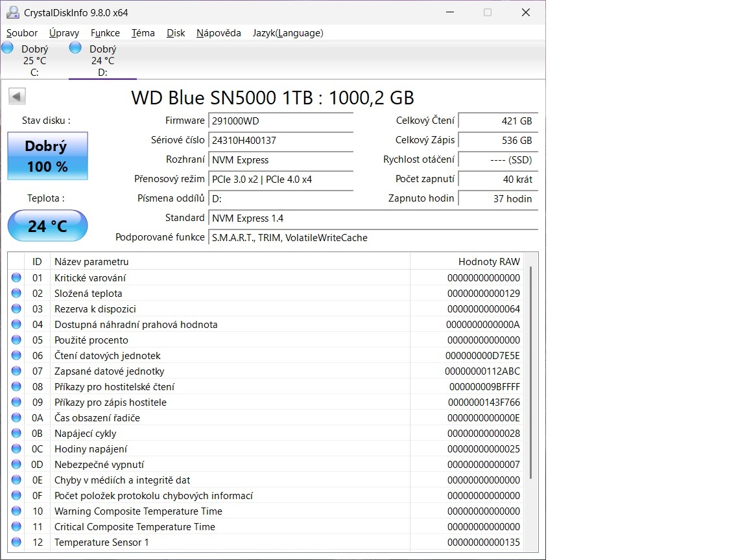Open the Funkce menu

click(105, 33)
